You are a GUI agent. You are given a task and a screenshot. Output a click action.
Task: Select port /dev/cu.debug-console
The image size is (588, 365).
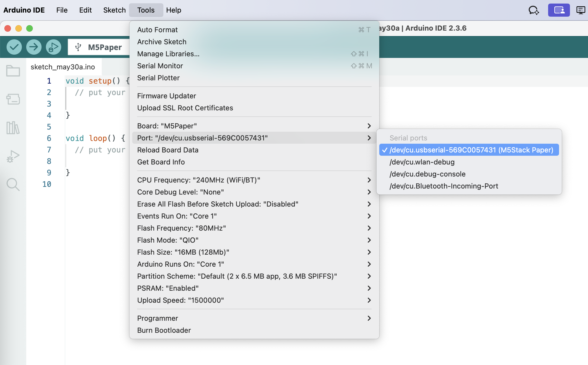(469, 174)
